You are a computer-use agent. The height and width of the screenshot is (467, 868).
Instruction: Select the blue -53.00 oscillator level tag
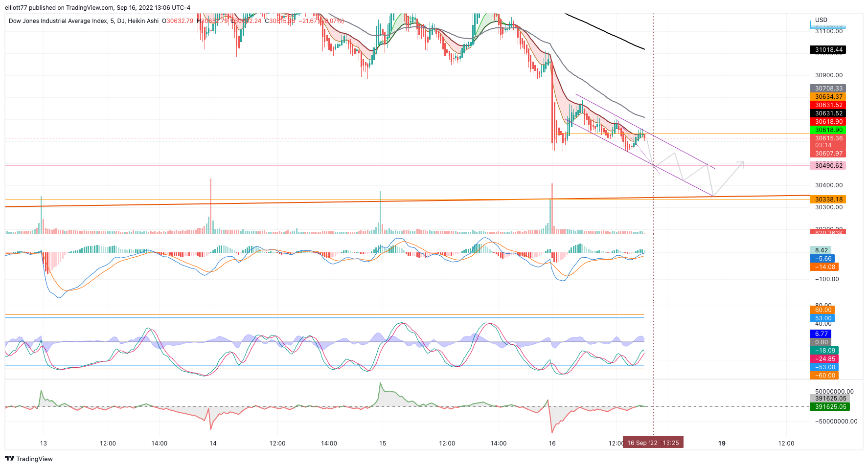[x=824, y=367]
